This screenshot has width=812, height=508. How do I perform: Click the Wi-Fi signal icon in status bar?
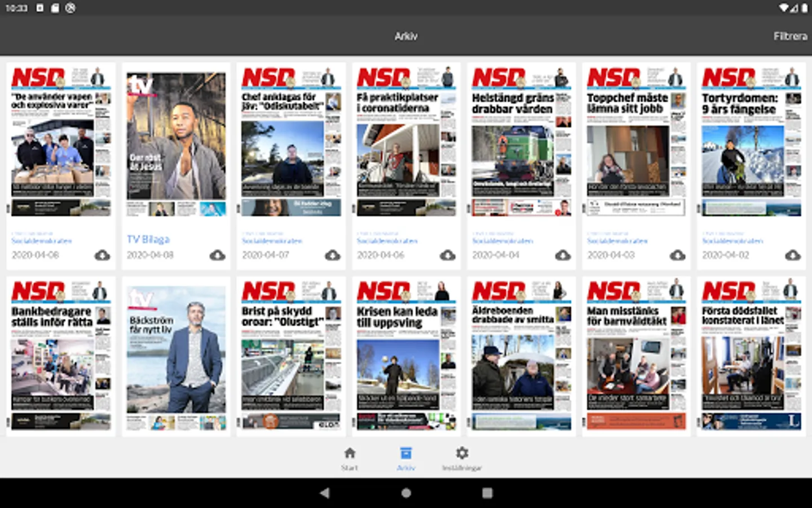(x=784, y=8)
